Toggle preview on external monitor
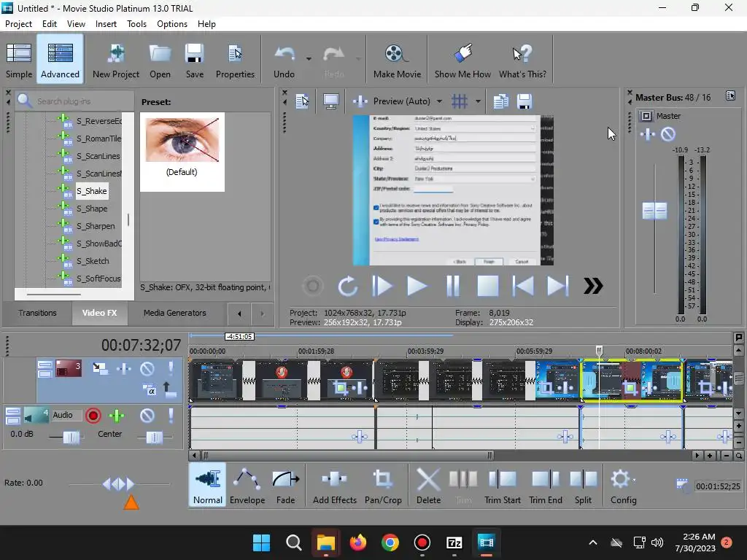This screenshot has height=560, width=747. click(x=330, y=101)
